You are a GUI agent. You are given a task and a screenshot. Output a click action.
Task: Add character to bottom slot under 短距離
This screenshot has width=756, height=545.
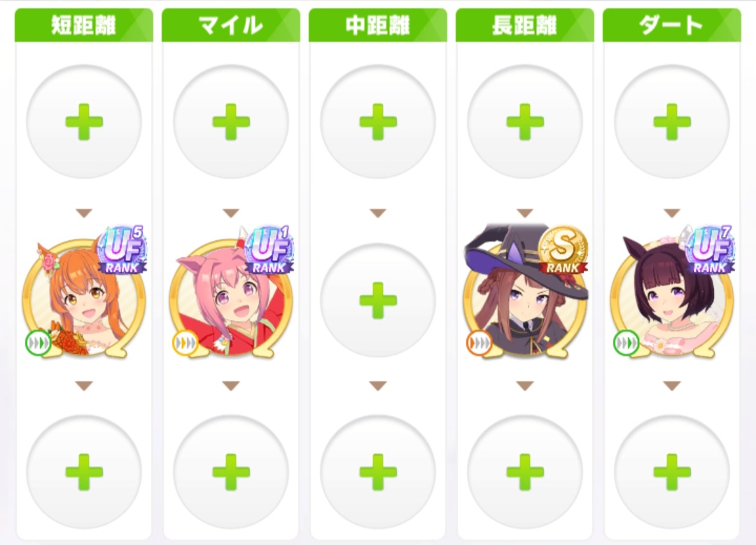[84, 471]
